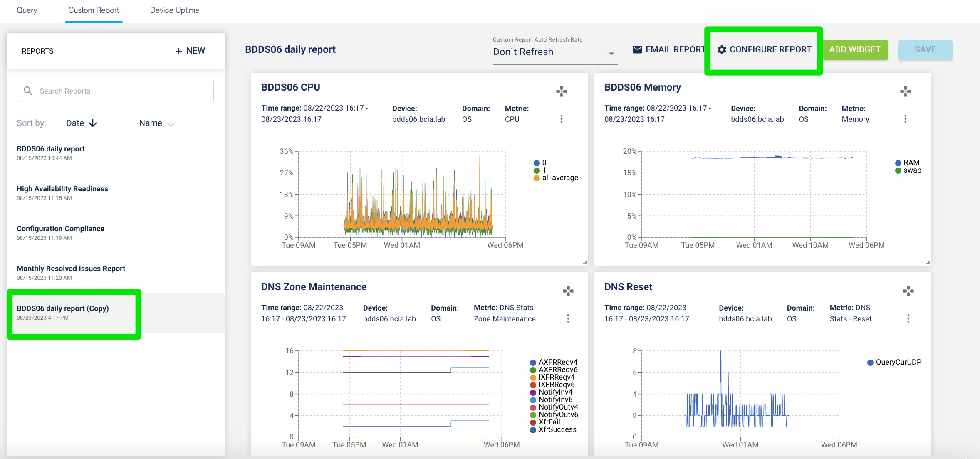Switch to the Query tab
Image resolution: width=980 pixels, height=459 pixels.
27,10
